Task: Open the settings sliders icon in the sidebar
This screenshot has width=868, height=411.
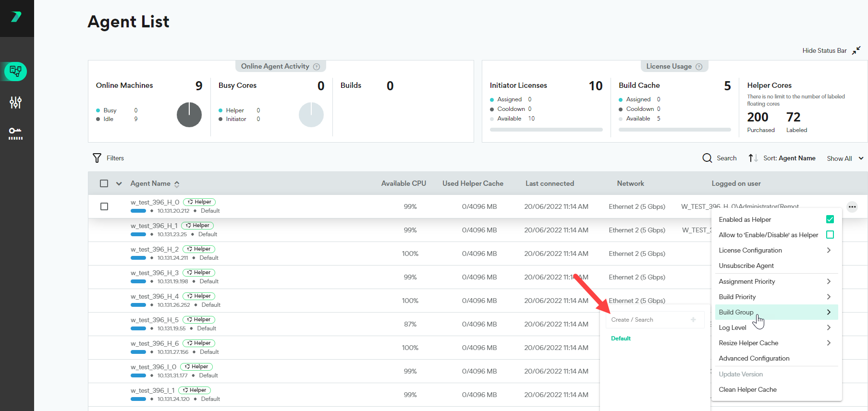Action: coord(16,102)
